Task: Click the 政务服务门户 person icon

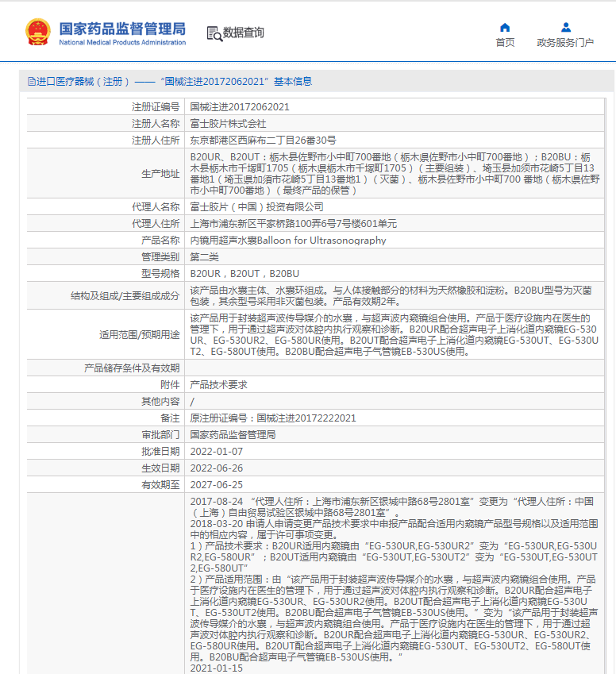Action: pos(566,28)
